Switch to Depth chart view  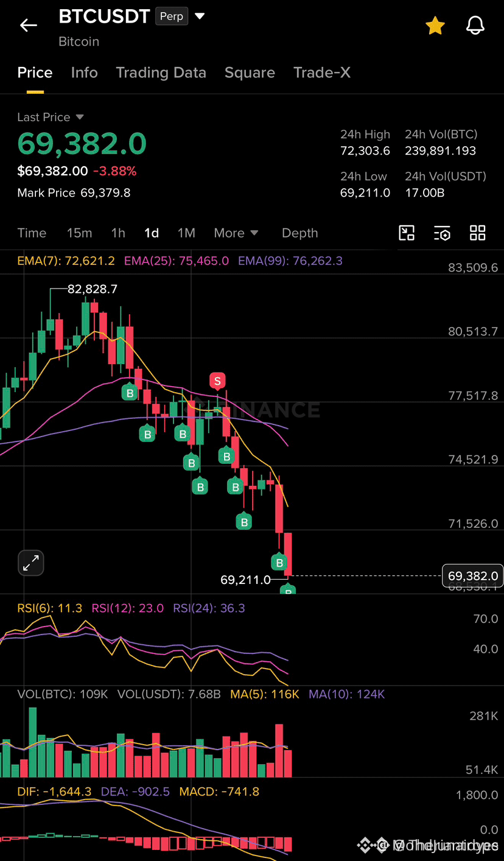click(299, 233)
